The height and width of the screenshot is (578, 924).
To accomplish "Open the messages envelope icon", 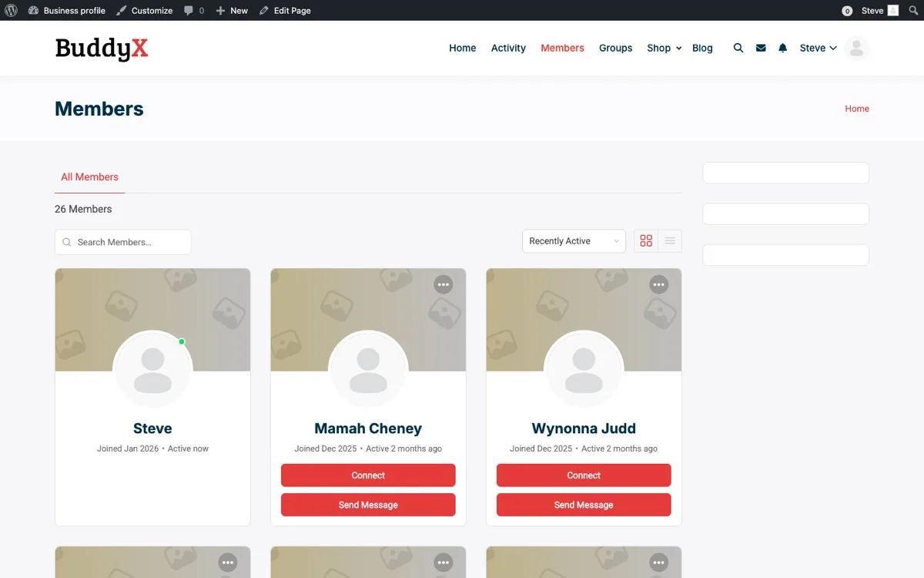I will (x=761, y=48).
